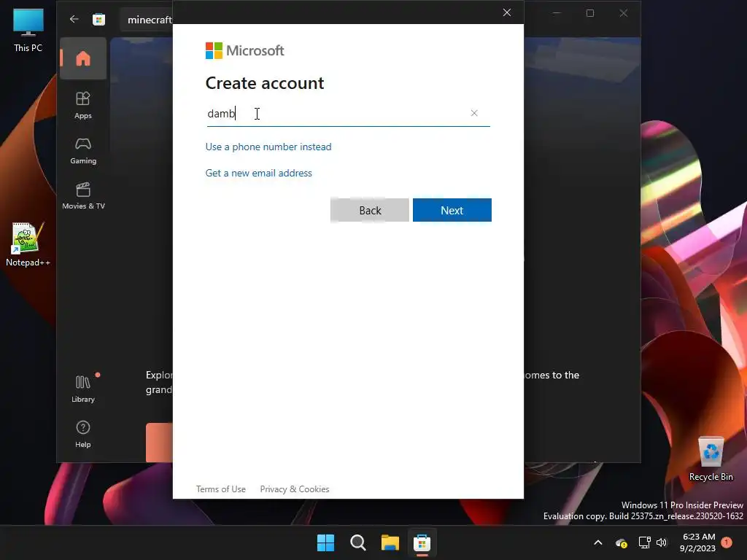Click the Store back arrow

(74, 19)
